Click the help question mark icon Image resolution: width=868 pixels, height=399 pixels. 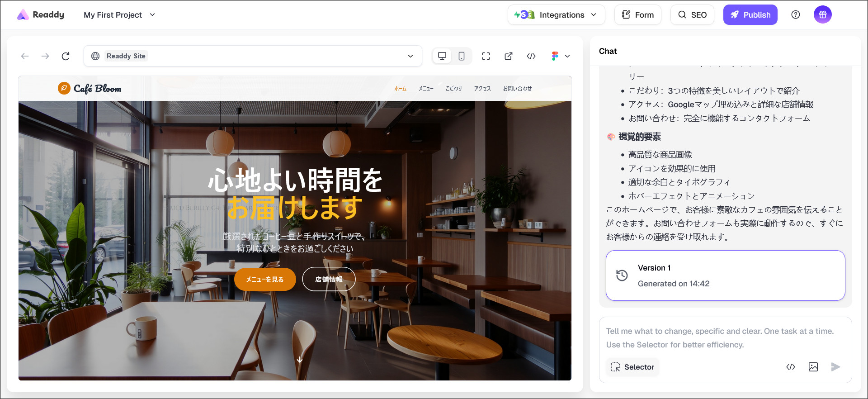796,15
